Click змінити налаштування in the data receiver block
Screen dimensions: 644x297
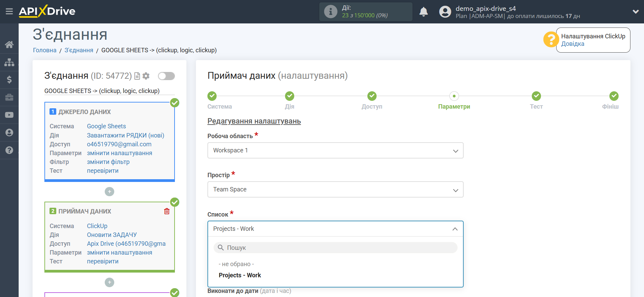pyautogui.click(x=120, y=253)
